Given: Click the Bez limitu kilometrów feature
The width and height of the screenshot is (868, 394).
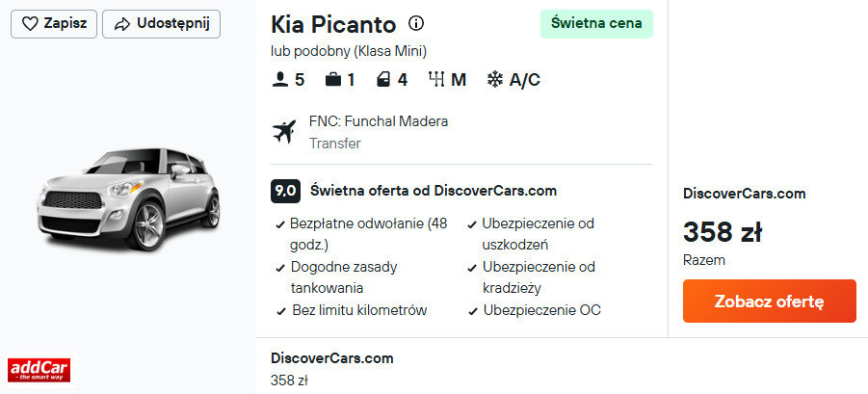Looking at the screenshot, I should (x=358, y=310).
